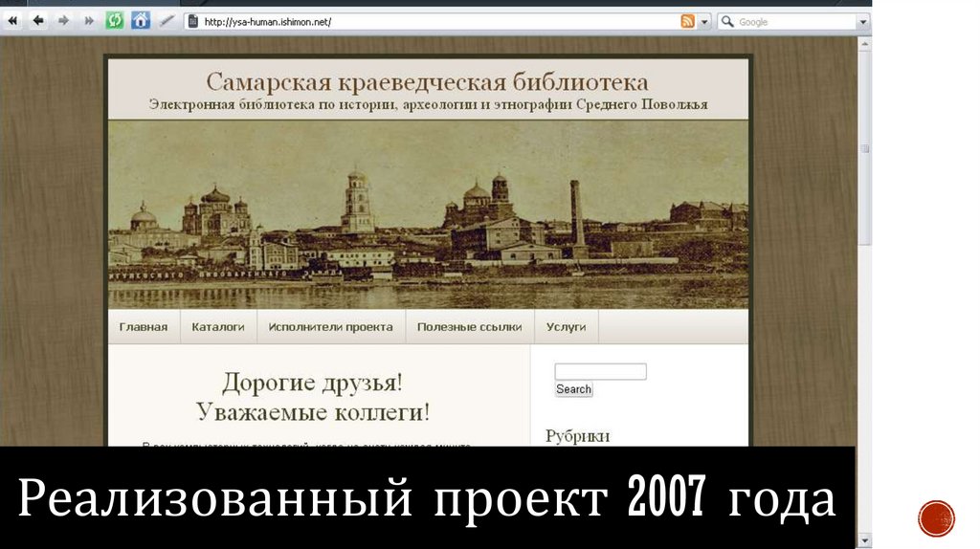Click the Рубрики sidebar heading
This screenshot has width=980, height=549.
577,436
